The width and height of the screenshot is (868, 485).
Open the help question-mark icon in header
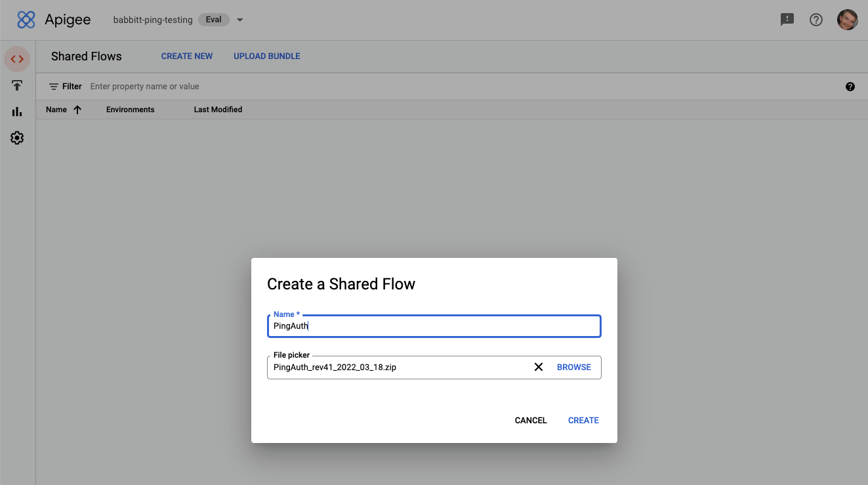(x=816, y=20)
